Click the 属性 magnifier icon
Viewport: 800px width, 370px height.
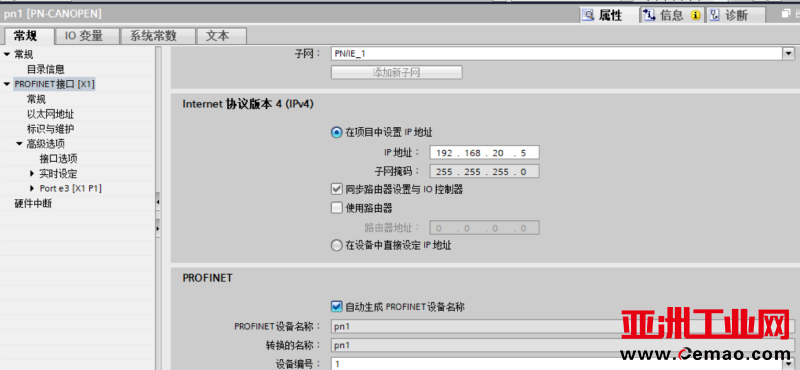589,15
